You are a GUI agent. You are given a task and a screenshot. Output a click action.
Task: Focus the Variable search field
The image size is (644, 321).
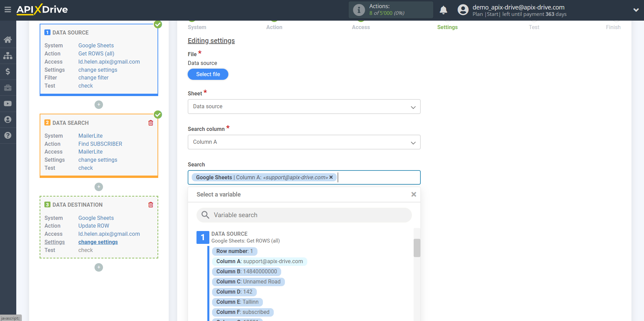(304, 215)
